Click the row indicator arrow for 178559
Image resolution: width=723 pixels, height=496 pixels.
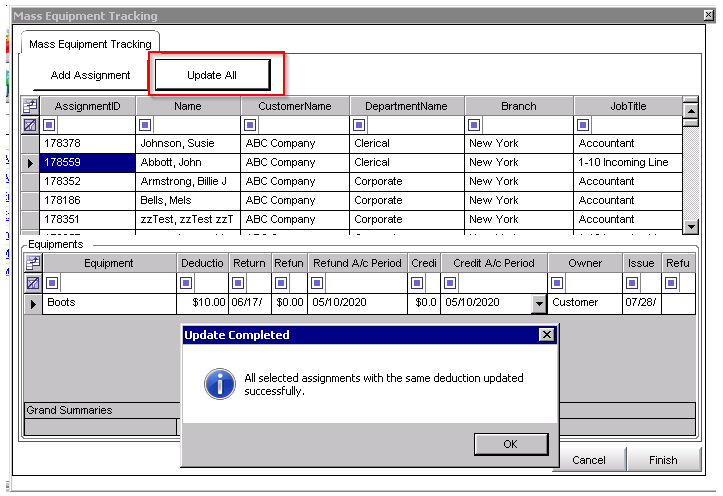[30, 163]
